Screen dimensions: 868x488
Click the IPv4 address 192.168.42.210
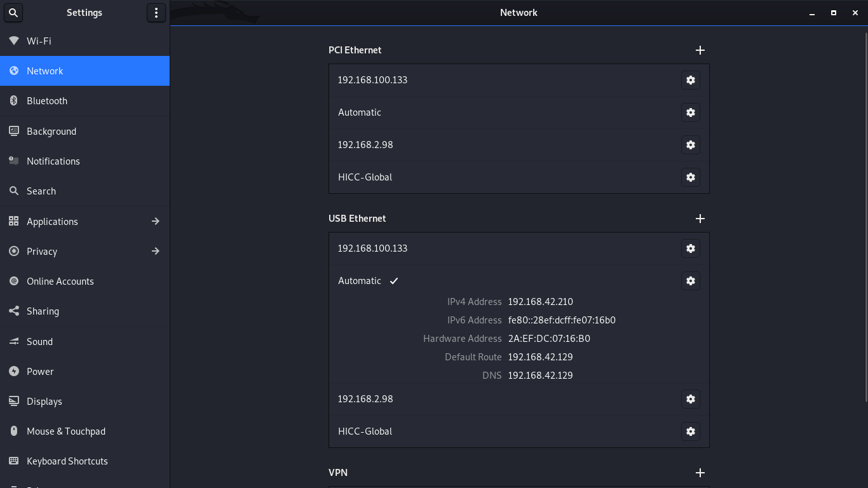(540, 302)
